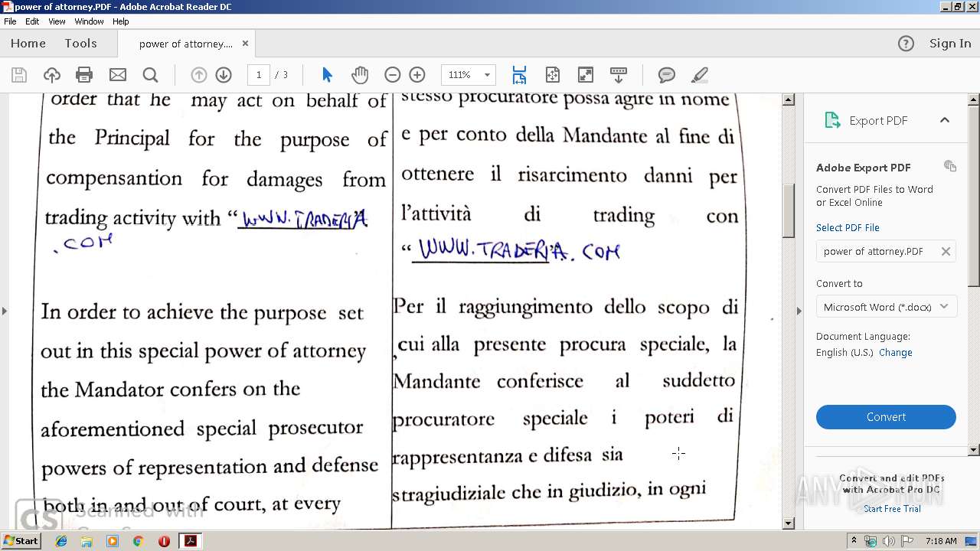Click Select PDF File link
This screenshot has width=980, height=551.
pyautogui.click(x=848, y=227)
